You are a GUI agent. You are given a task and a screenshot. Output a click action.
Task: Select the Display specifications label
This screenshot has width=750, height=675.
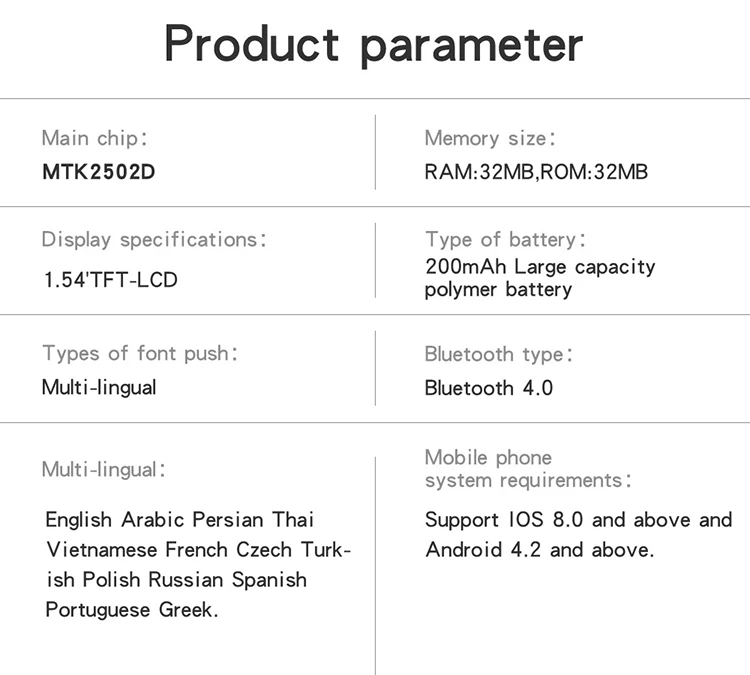(x=154, y=240)
